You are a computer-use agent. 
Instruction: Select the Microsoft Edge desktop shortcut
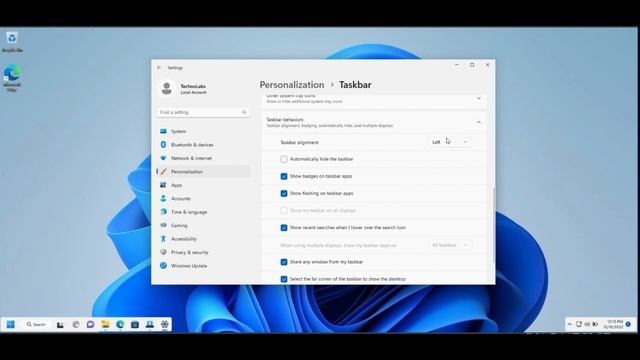pos(12,78)
